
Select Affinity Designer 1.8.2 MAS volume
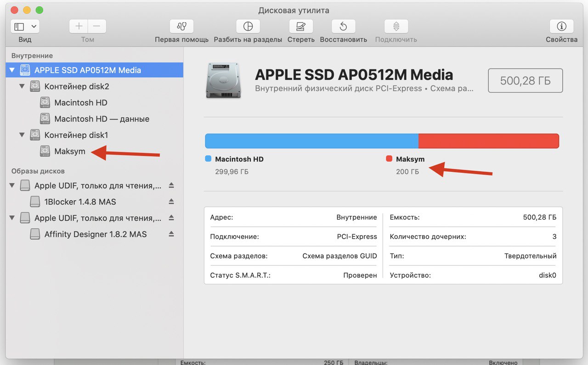click(95, 234)
